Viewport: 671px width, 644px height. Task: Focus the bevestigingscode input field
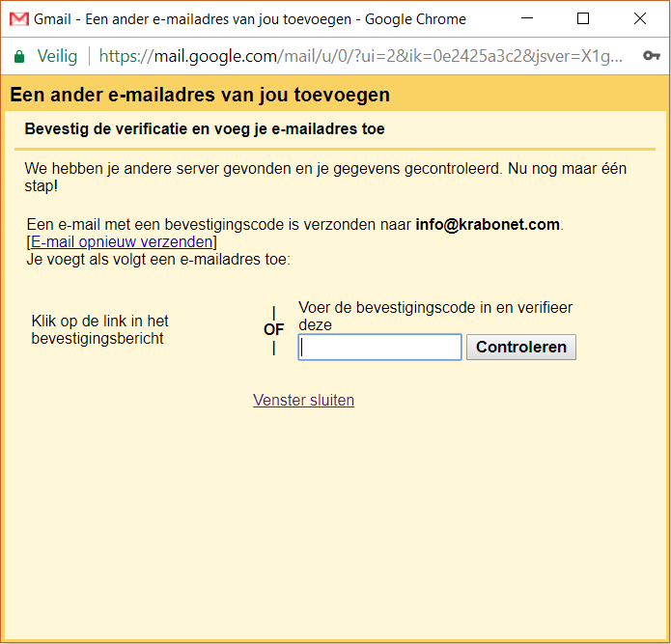[x=380, y=348]
